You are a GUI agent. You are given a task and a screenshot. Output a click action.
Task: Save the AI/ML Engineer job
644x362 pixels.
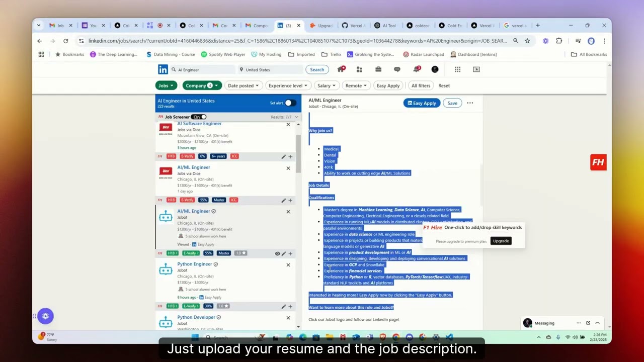pos(452,103)
